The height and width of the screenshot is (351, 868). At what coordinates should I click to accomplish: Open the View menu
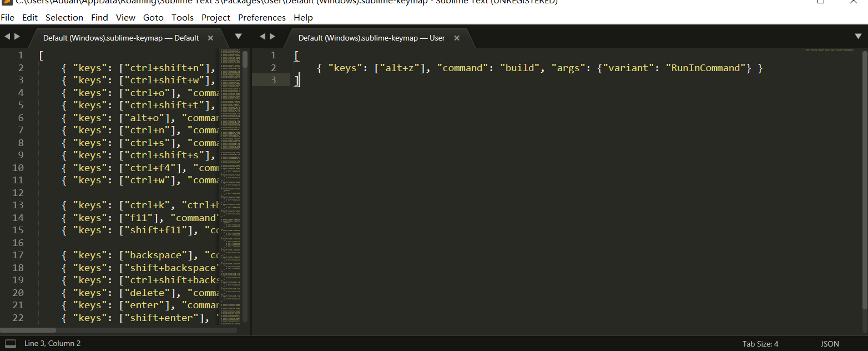[x=126, y=18]
